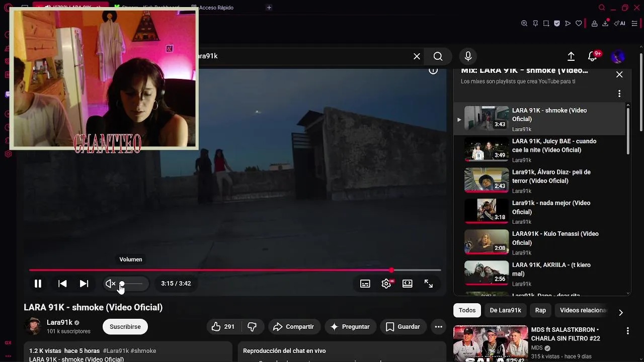Click the YouTube search magnifier button
The image size is (644, 362).
click(438, 56)
